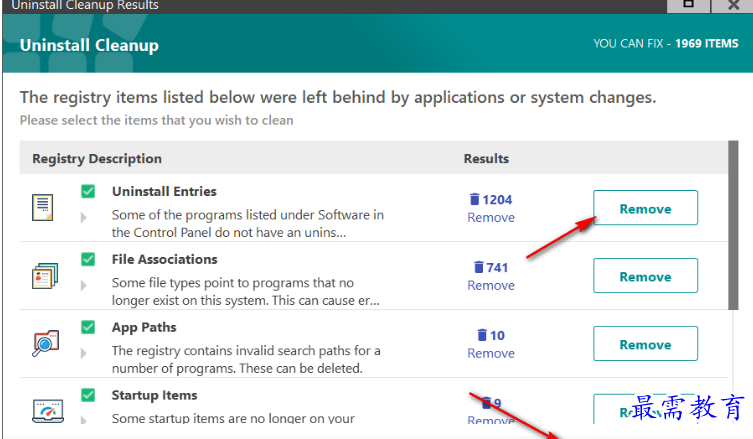Expand the File Associations details arrow
This screenshot has width=753, height=439.
click(84, 285)
